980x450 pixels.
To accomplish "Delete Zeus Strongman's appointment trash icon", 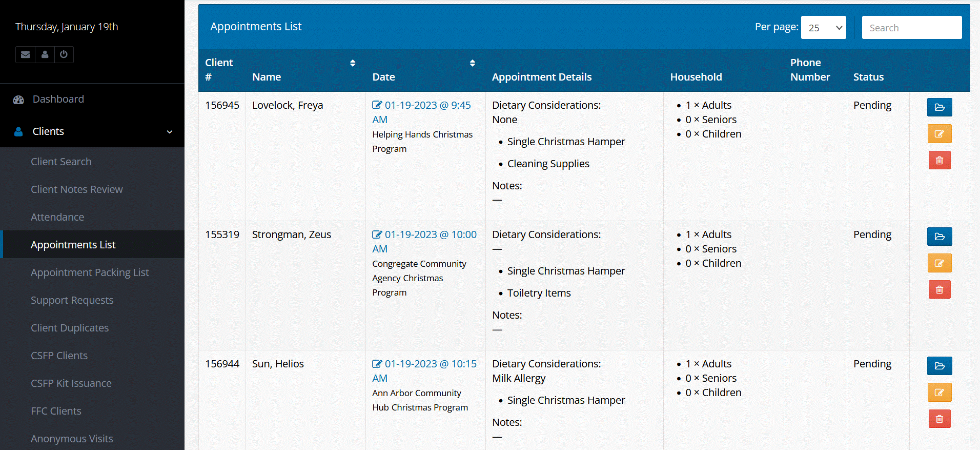I will [939, 290].
